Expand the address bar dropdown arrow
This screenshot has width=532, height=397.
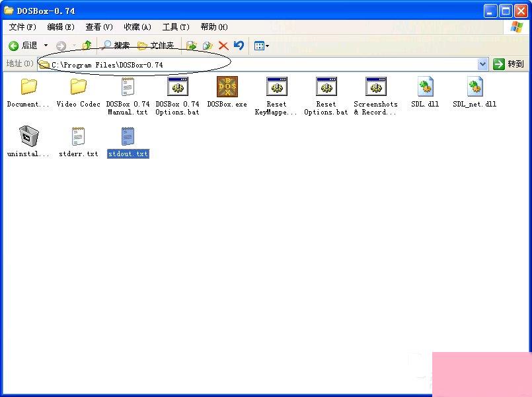482,64
